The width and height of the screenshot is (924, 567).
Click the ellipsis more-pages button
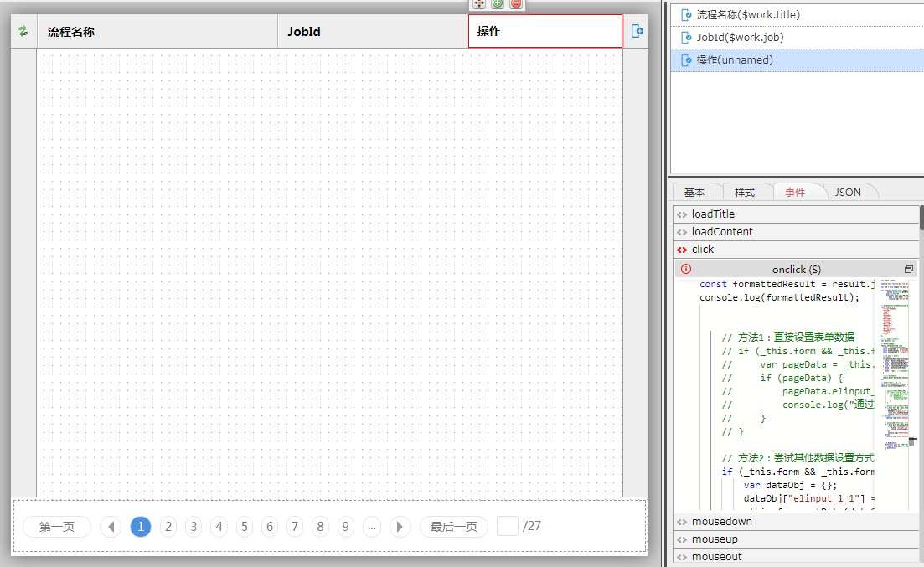point(372,526)
